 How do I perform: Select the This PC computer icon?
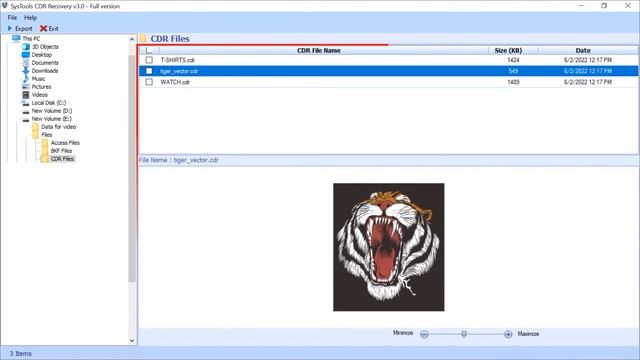(x=16, y=38)
